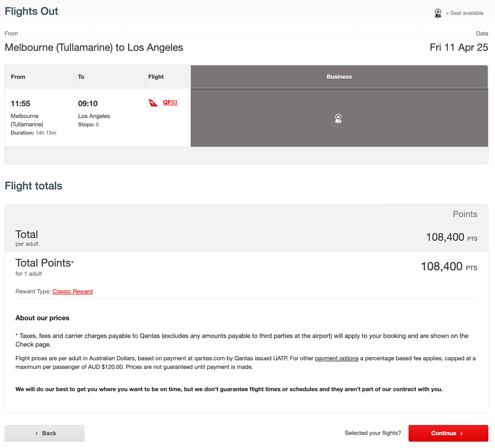Viewport: 495px width, 448px height.
Task: Click the Flight column header
Action: point(156,77)
